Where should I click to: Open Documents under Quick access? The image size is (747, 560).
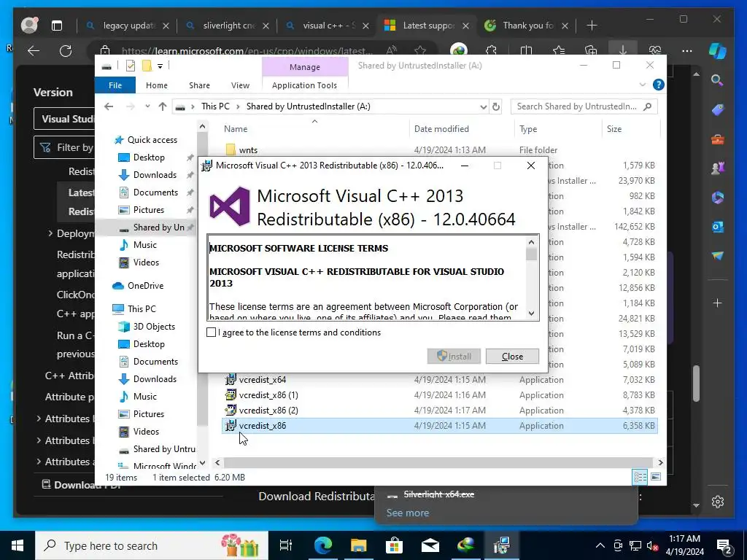[155, 192]
